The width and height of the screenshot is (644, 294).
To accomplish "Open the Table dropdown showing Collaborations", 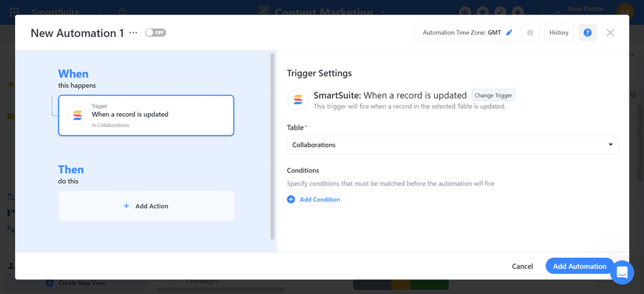I will pyautogui.click(x=453, y=145).
